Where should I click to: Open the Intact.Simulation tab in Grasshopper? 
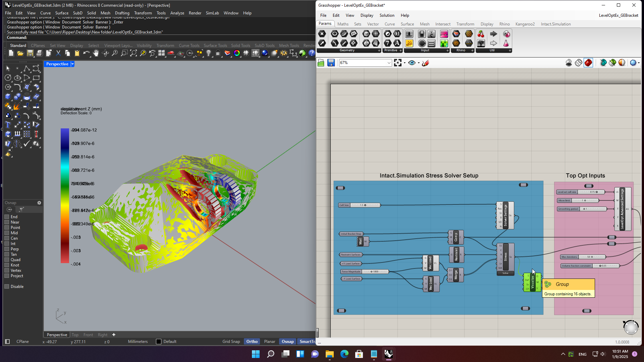point(556,24)
